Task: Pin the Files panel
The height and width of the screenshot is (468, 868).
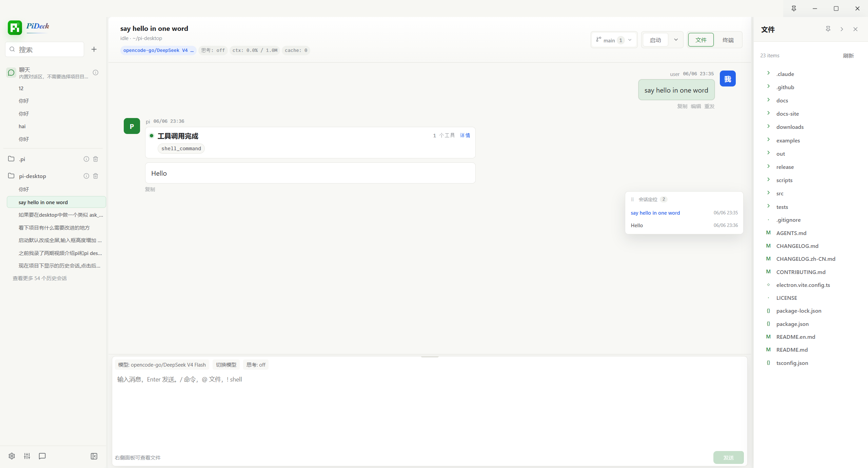Action: [828, 29]
